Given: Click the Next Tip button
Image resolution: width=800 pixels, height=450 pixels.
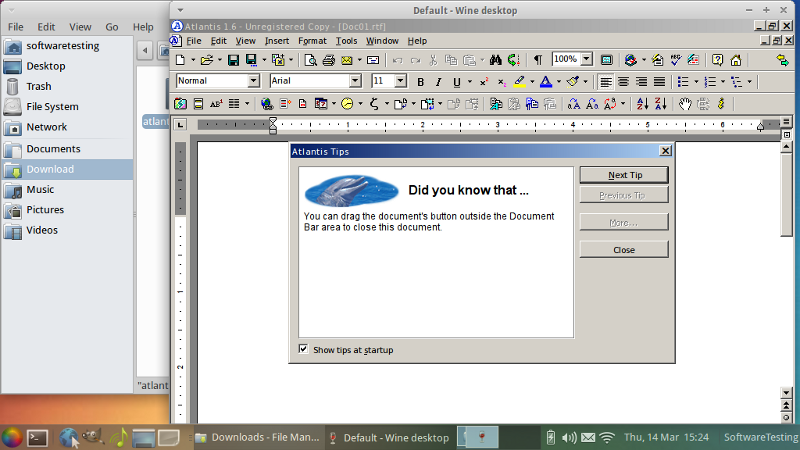Looking at the screenshot, I should [x=624, y=175].
